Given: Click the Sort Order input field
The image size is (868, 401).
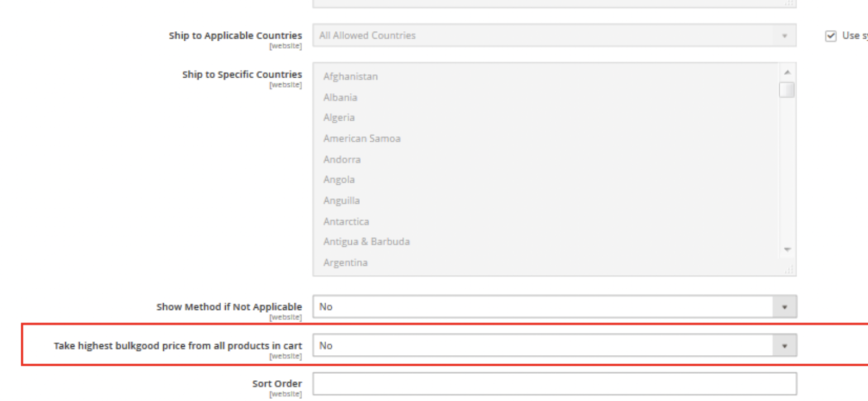Looking at the screenshot, I should click(554, 384).
